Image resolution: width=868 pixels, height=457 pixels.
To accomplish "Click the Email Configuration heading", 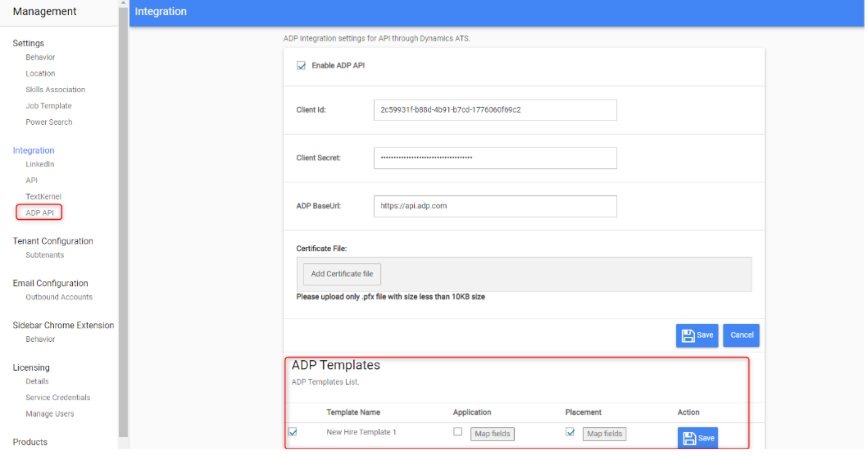I will coord(50,283).
